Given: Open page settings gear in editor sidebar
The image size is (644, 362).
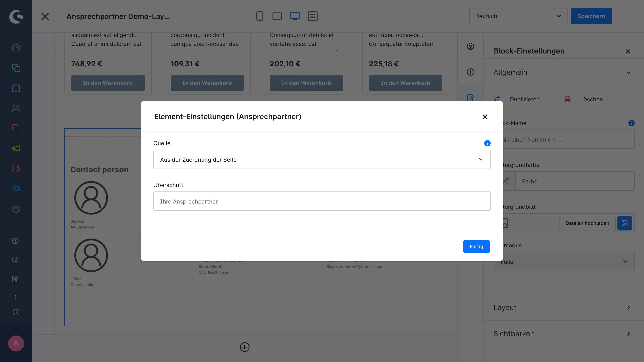Looking at the screenshot, I should [470, 46].
